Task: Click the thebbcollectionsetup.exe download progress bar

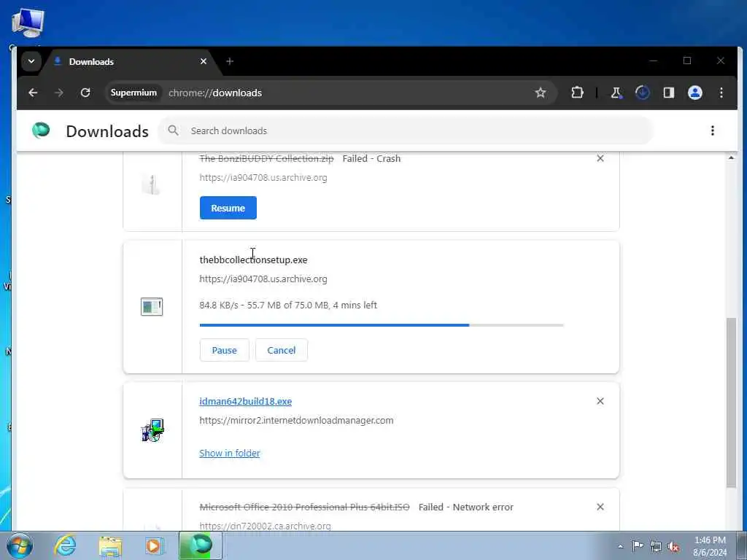Action: coord(382,325)
